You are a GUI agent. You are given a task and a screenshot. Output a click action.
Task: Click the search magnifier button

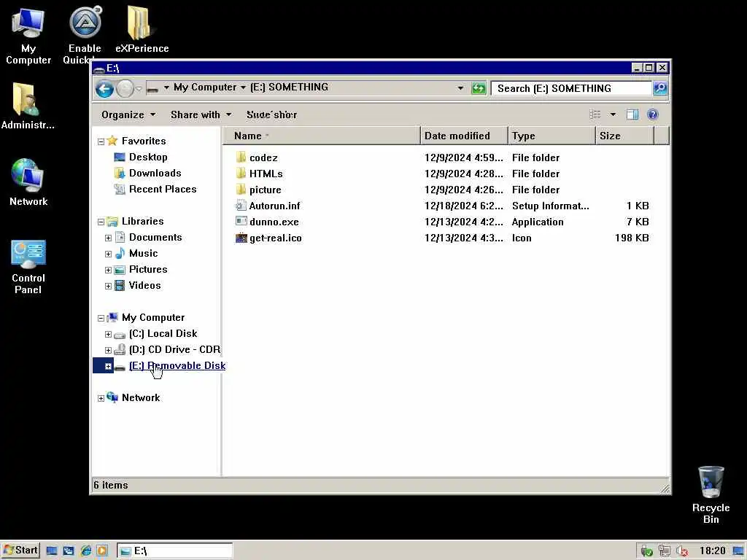(x=659, y=88)
